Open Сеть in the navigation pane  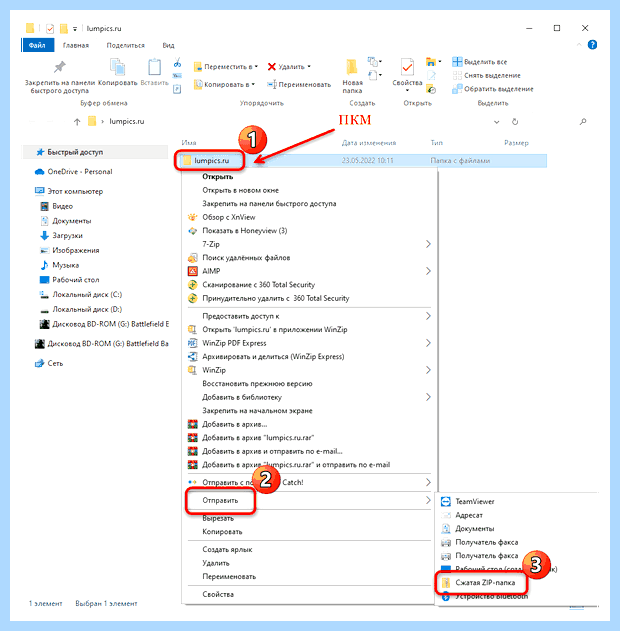coord(49,363)
